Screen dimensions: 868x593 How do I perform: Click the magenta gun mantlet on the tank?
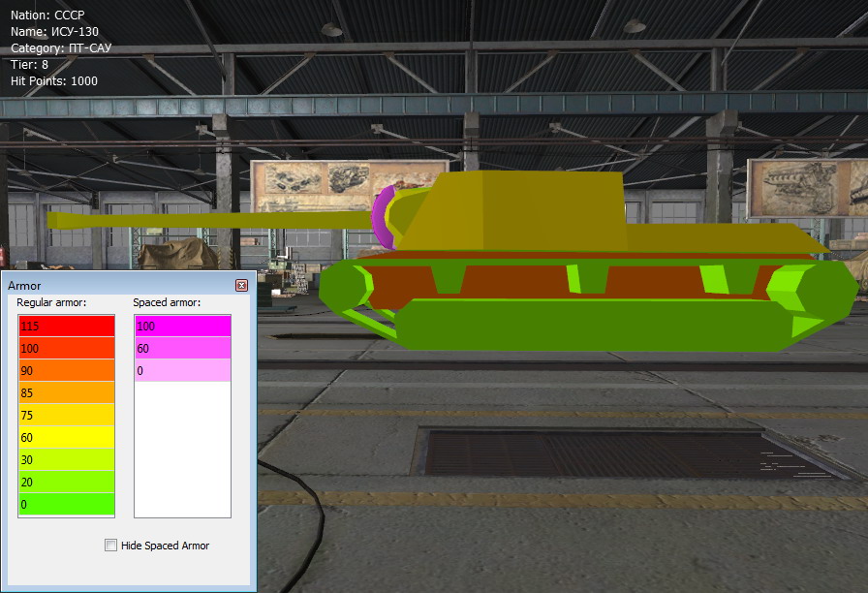point(381,219)
